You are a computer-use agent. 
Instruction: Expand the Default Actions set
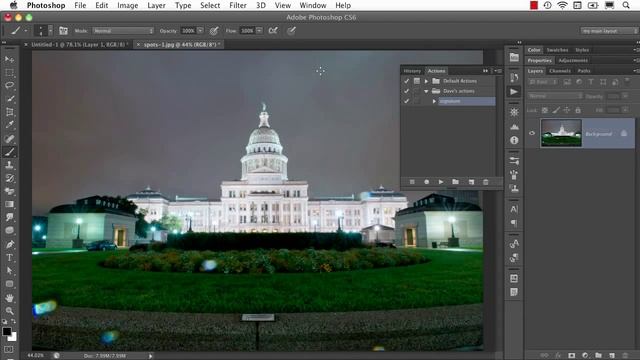click(x=426, y=81)
